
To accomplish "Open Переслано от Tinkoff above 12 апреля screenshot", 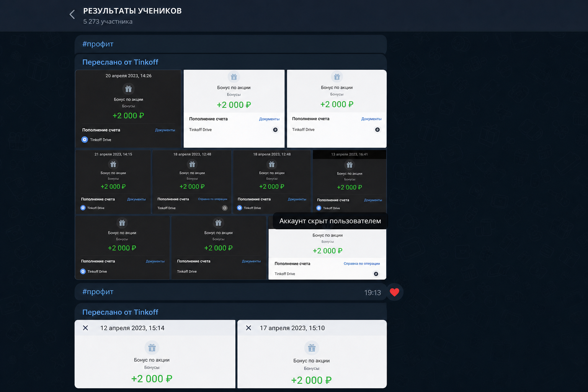I will (120, 312).
